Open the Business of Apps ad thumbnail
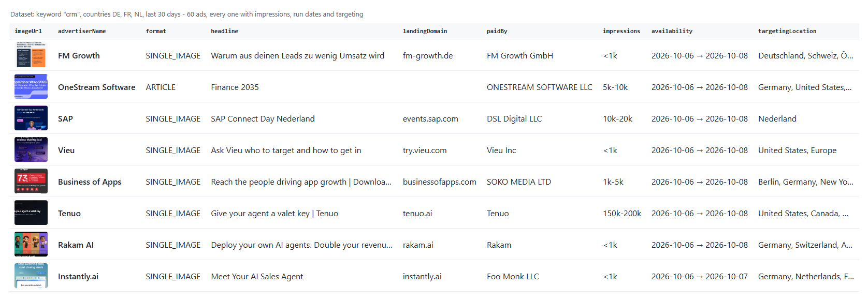The image size is (868, 301). pyautogui.click(x=31, y=181)
